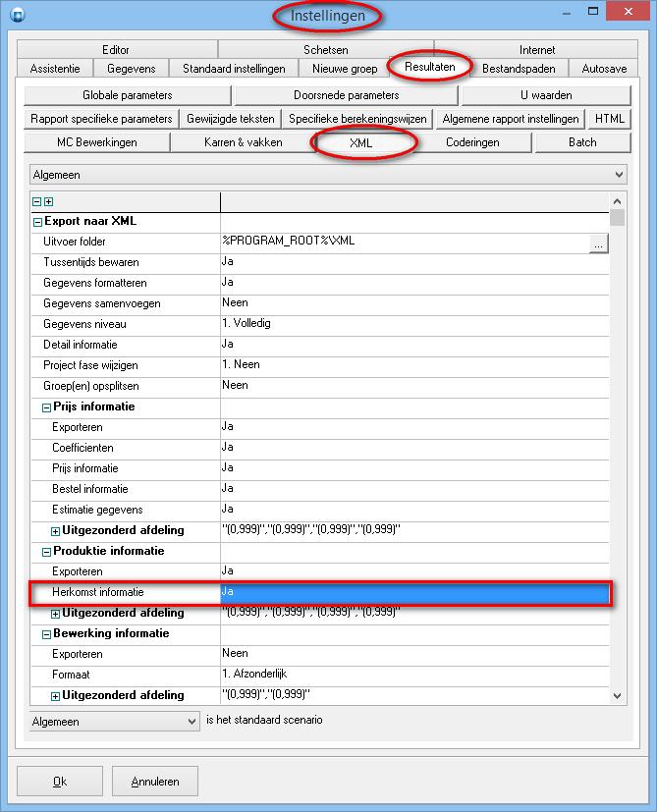
Task: Open Rapport specifieke parameters
Action: point(101,119)
